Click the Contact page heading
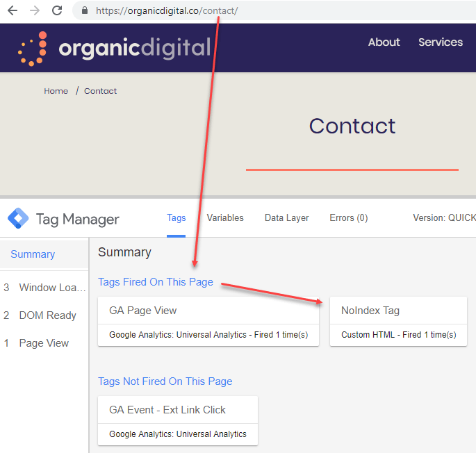The image size is (476, 453). (x=352, y=126)
